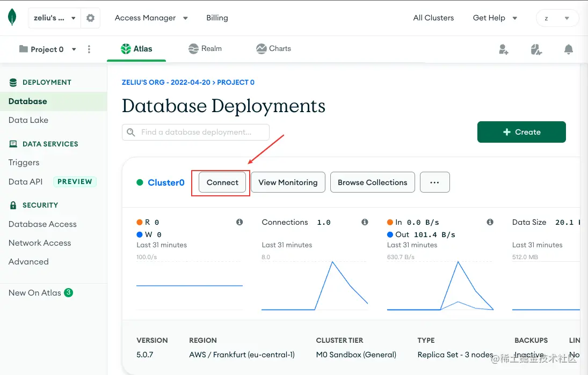This screenshot has width=588, height=375.
Task: Click the Atlas tab leaf icon
Action: 126,49
